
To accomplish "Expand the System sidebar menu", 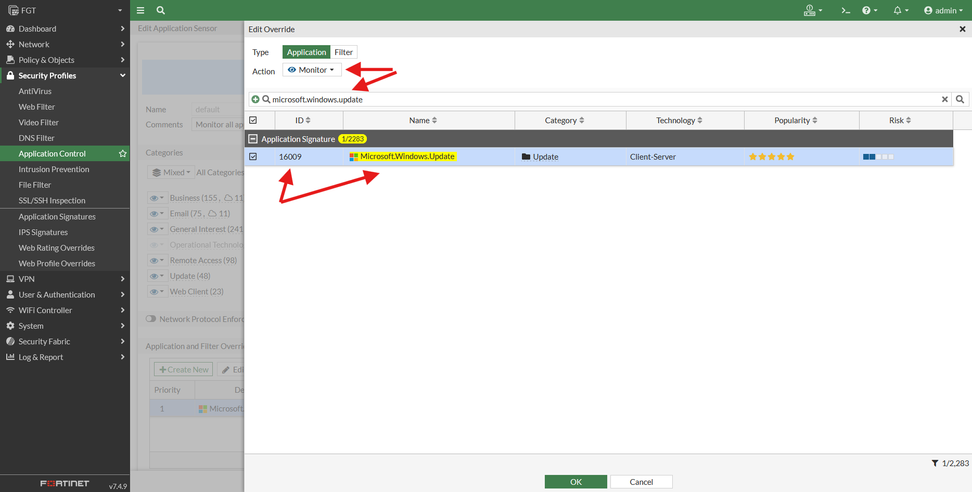I will [x=64, y=325].
